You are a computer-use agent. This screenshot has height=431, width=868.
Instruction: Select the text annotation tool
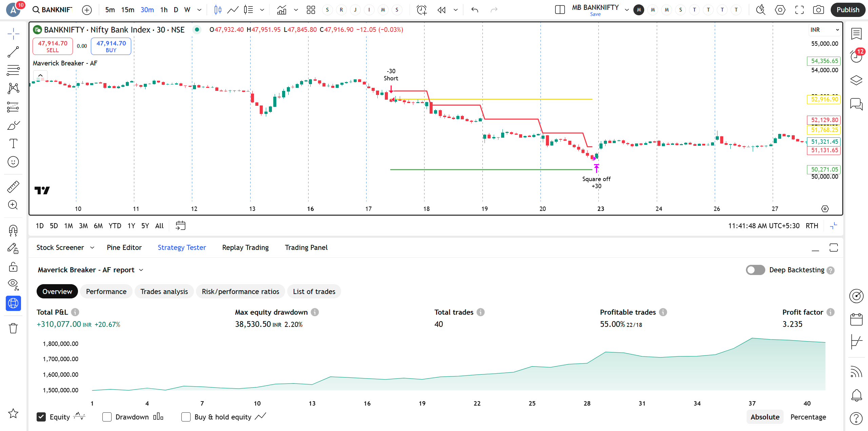pyautogui.click(x=13, y=143)
